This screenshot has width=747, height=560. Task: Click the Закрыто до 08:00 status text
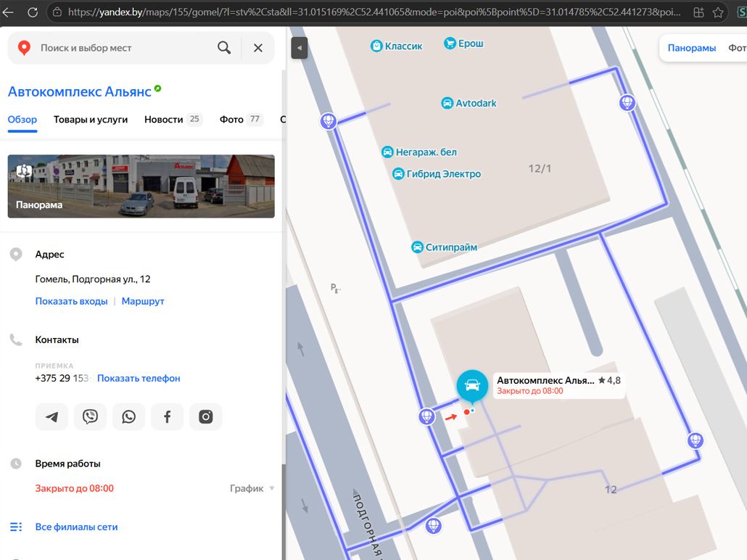pyautogui.click(x=74, y=488)
